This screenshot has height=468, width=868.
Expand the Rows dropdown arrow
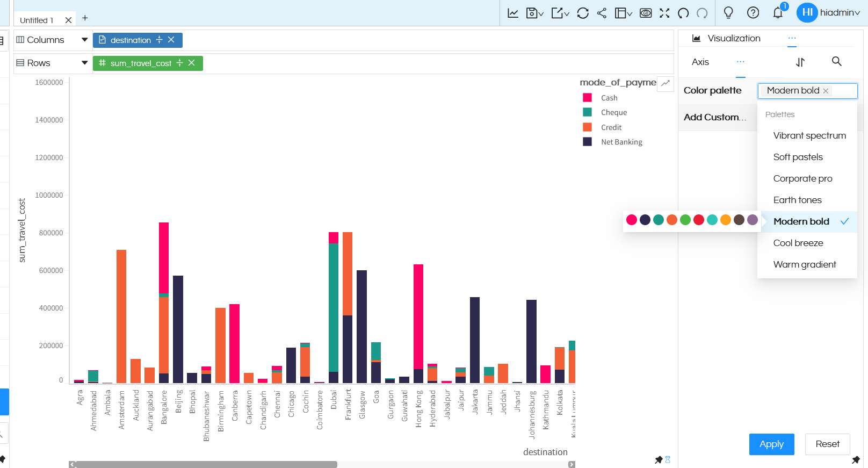coord(84,63)
